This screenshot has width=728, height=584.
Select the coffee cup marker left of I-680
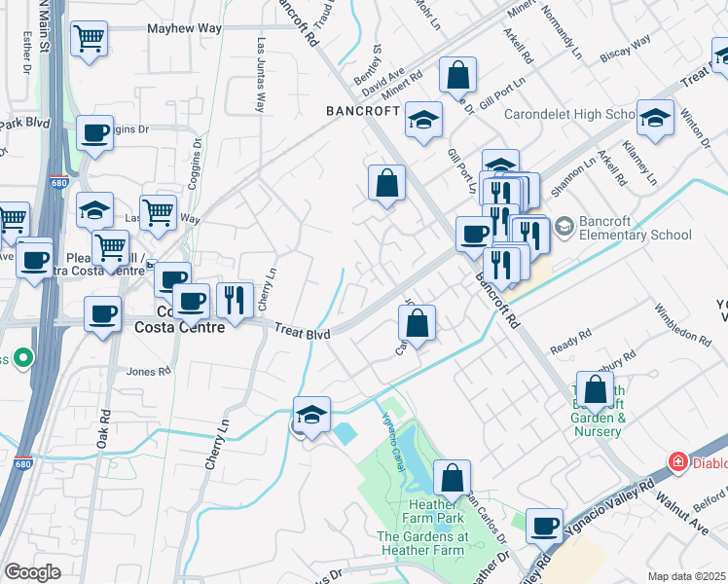click(x=34, y=263)
